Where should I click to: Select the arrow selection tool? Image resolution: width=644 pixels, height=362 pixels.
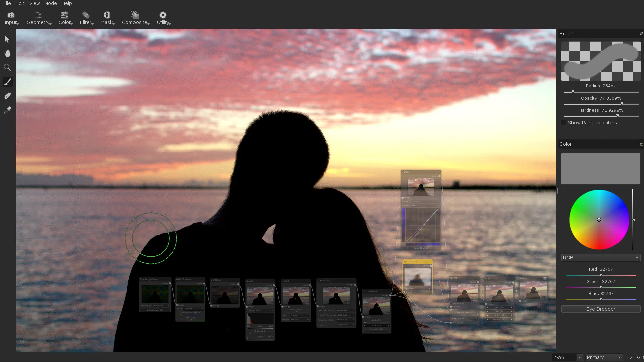click(7, 39)
